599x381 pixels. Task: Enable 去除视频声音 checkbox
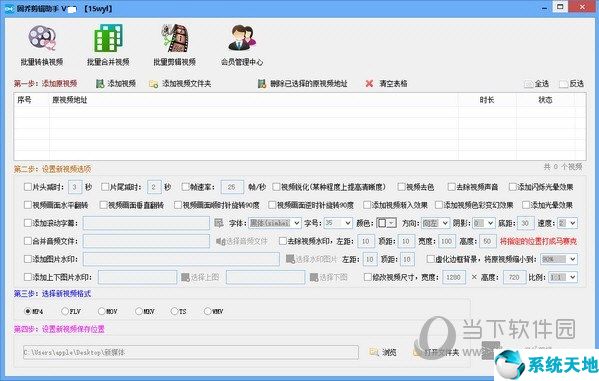coord(452,187)
